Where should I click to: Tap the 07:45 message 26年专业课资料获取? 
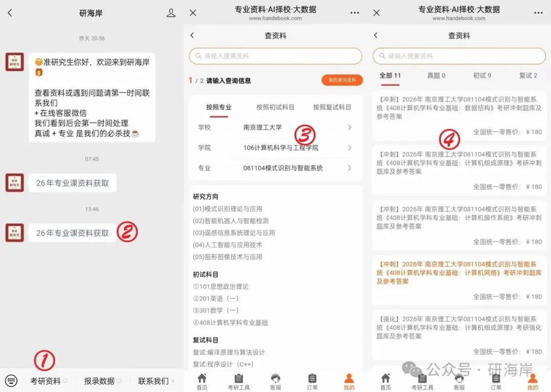(72, 183)
